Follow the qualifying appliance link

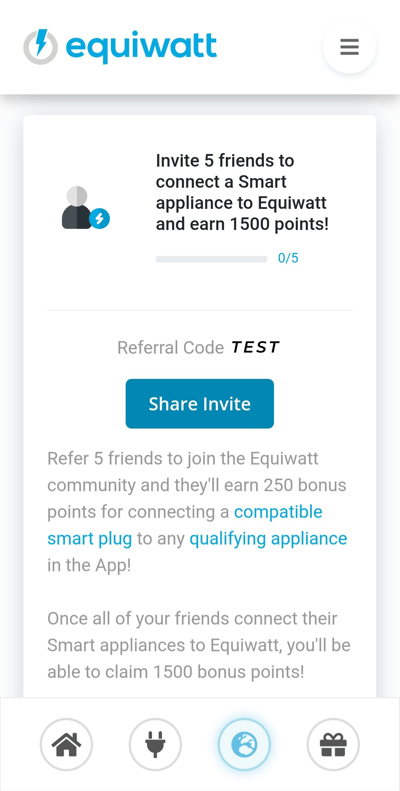268,539
